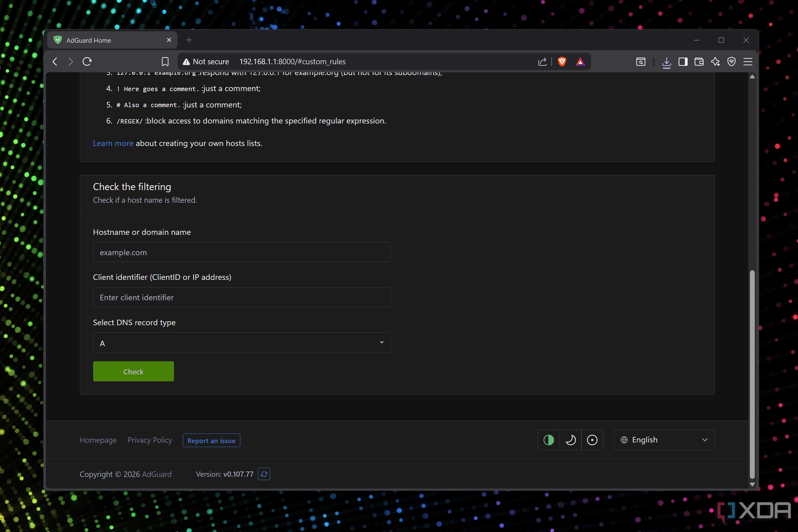Click the Check the filtering heading

132,187
